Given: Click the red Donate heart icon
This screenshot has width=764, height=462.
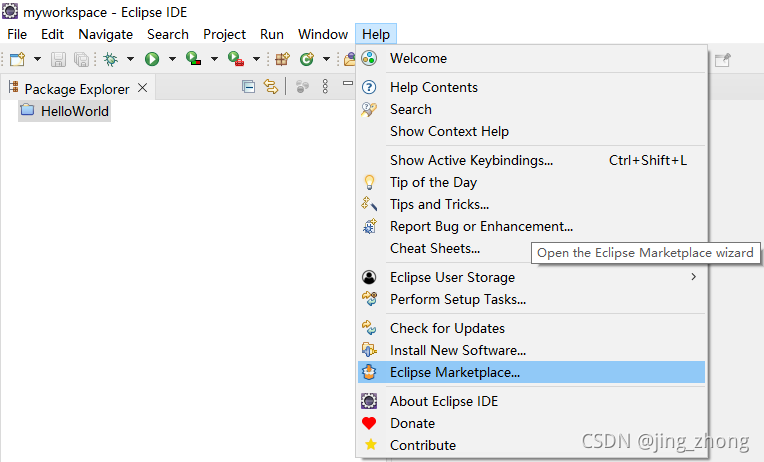Looking at the screenshot, I should [369, 423].
